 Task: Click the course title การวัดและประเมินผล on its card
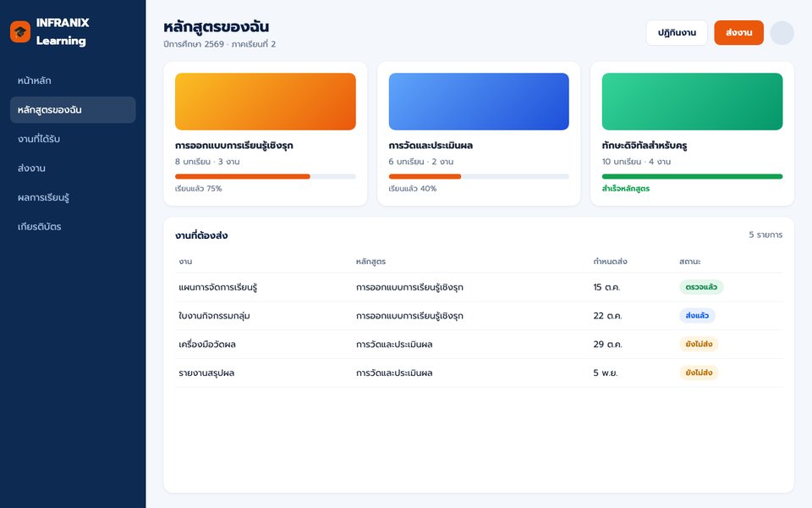(x=431, y=146)
